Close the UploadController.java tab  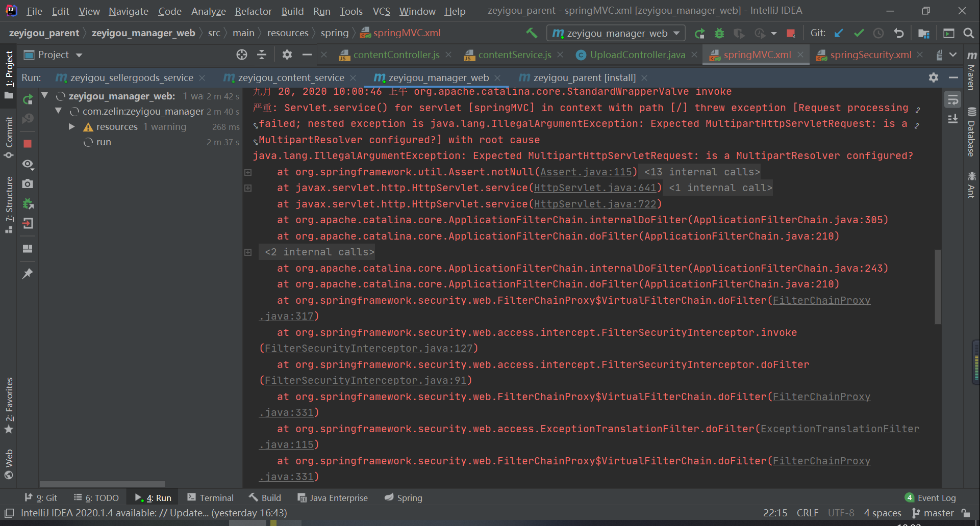[x=694, y=55]
